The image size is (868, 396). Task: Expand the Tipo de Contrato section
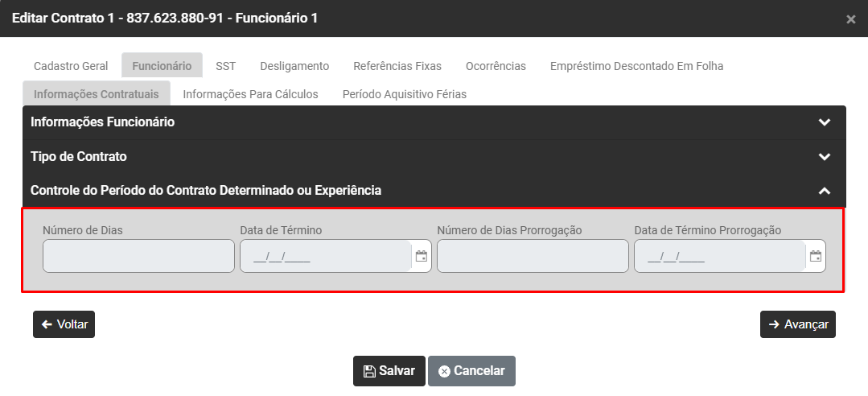(x=824, y=157)
